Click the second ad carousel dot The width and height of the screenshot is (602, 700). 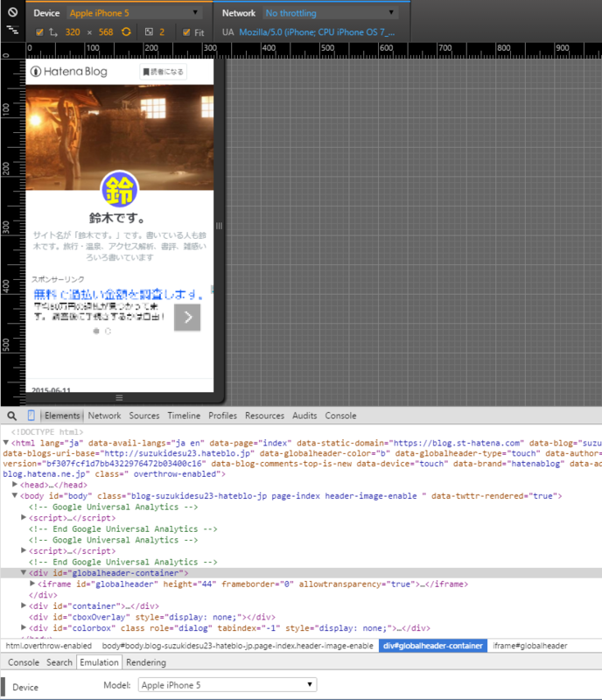tap(108, 332)
